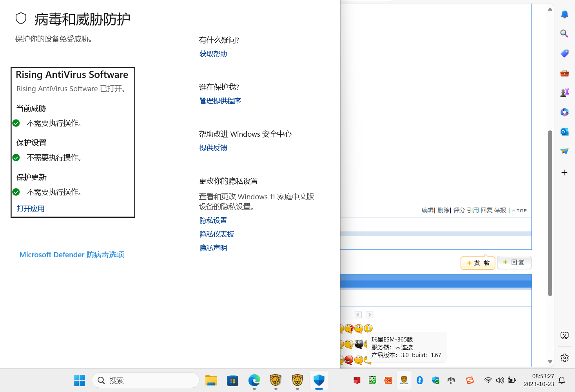575x392 pixels.
Task: Click the 发帖 new post button
Action: point(478,263)
